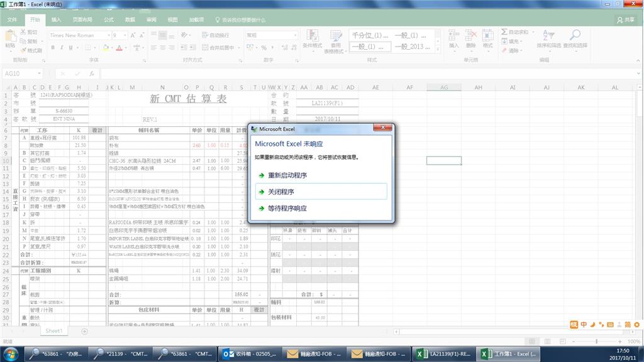The height and width of the screenshot is (362, 644).
Task: Click the Fill (填充) down-arrow icon
Action: [504, 41]
